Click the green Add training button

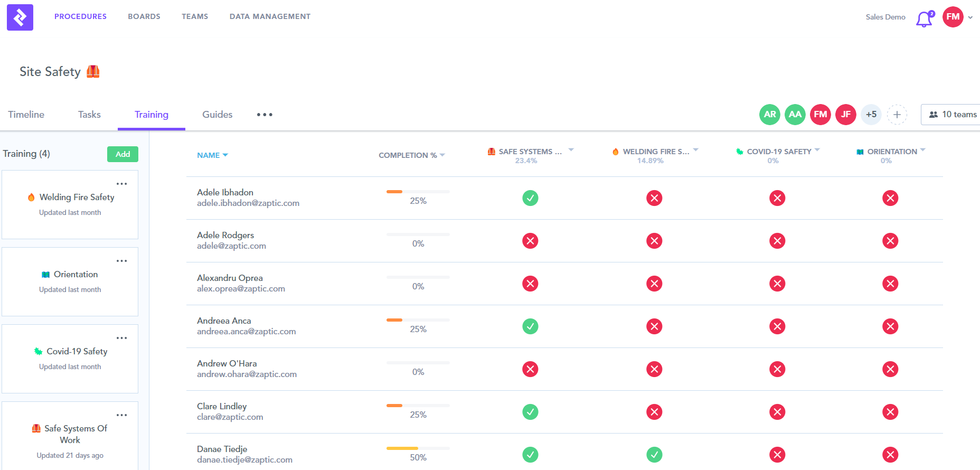[123, 154]
